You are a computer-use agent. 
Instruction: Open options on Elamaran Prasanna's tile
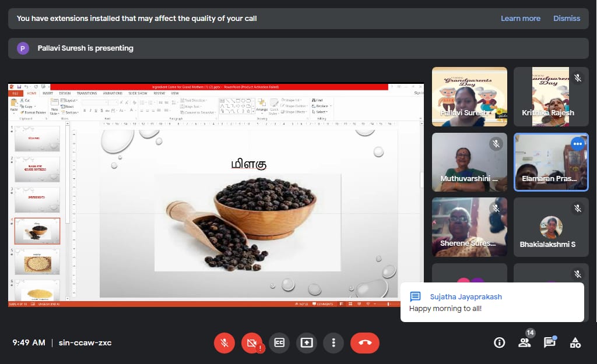pyautogui.click(x=578, y=144)
